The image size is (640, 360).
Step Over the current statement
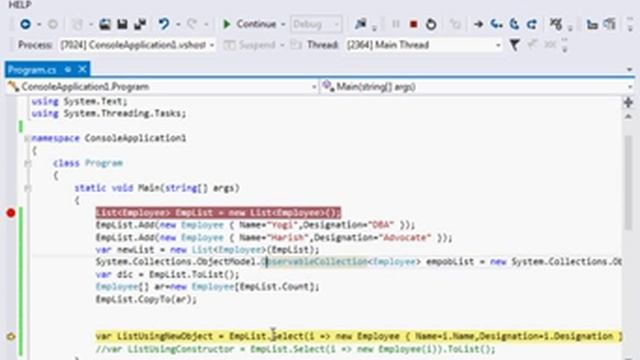point(514,24)
